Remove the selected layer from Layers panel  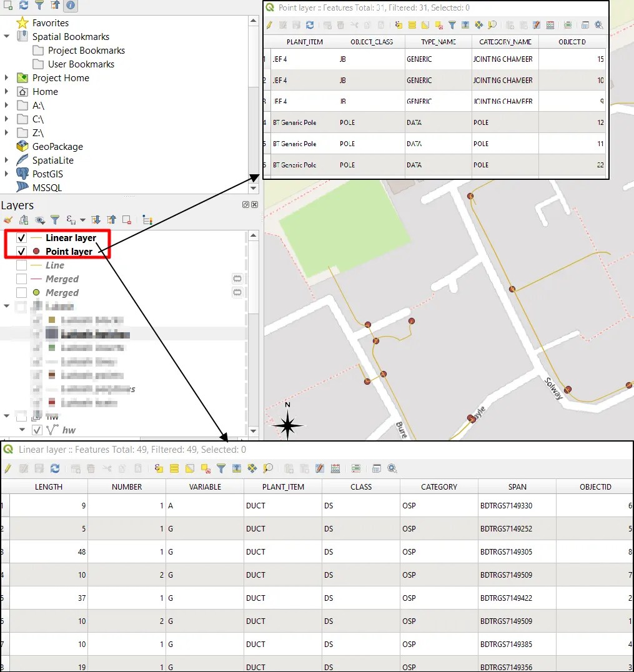point(127,220)
